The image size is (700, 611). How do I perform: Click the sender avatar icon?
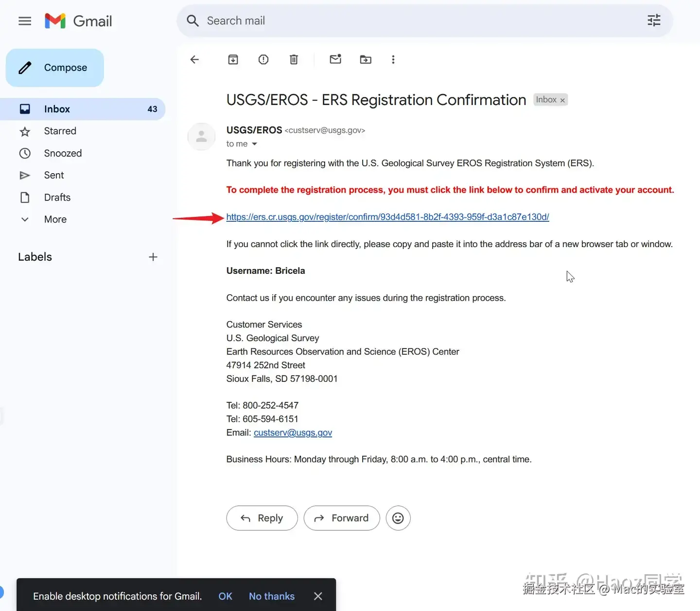[x=201, y=137]
